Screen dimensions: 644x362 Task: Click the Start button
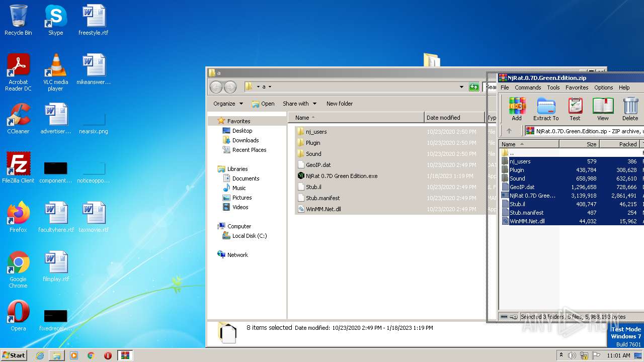coord(14,355)
